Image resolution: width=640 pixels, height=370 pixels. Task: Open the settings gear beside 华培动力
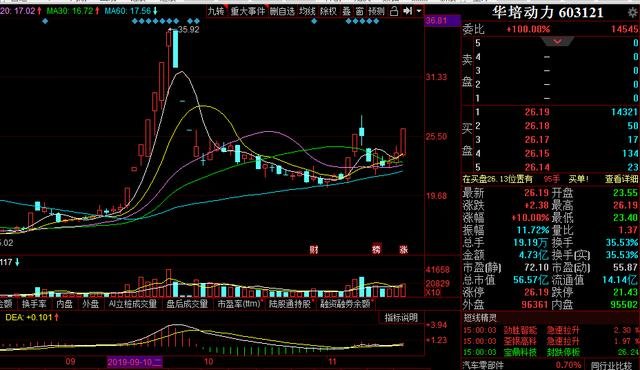pyautogui.click(x=633, y=13)
